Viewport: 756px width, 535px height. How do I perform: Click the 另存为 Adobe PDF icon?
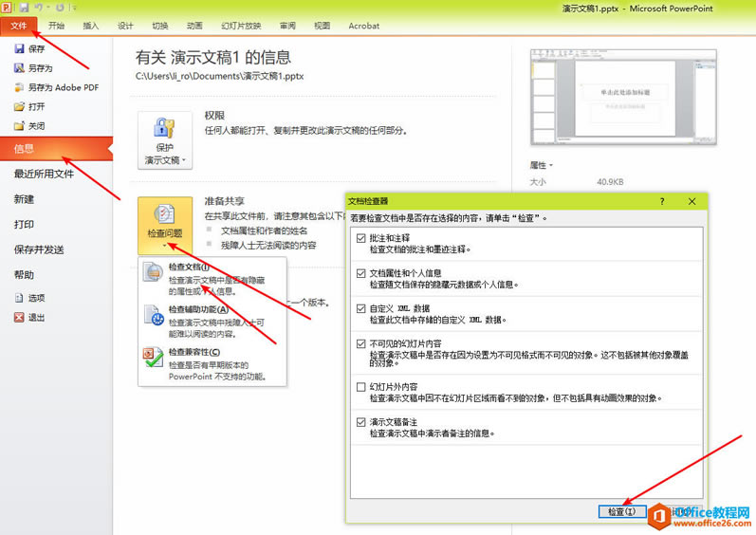(x=19, y=87)
